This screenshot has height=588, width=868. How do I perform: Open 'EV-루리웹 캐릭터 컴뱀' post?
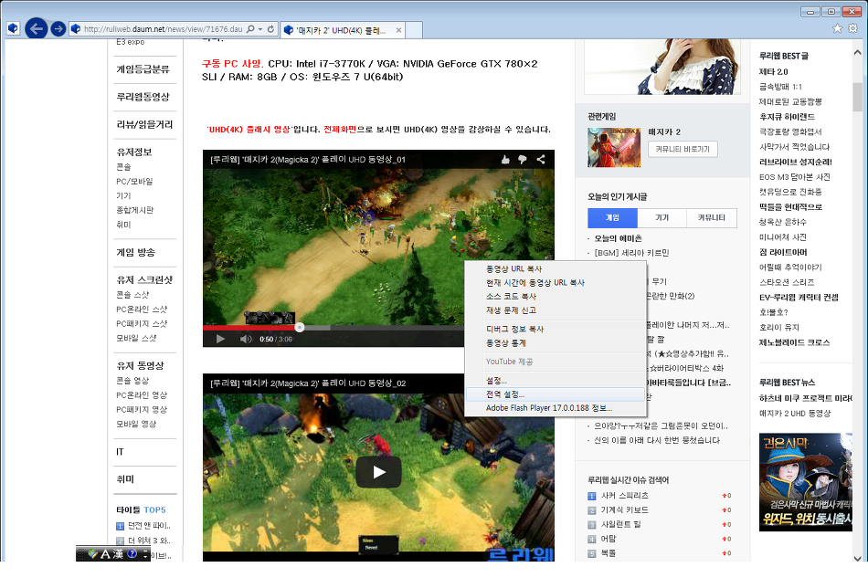[799, 298]
